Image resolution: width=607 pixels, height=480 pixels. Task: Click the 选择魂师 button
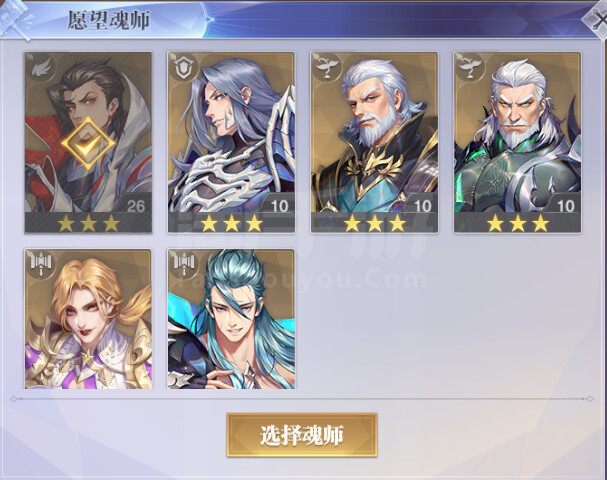click(x=302, y=435)
